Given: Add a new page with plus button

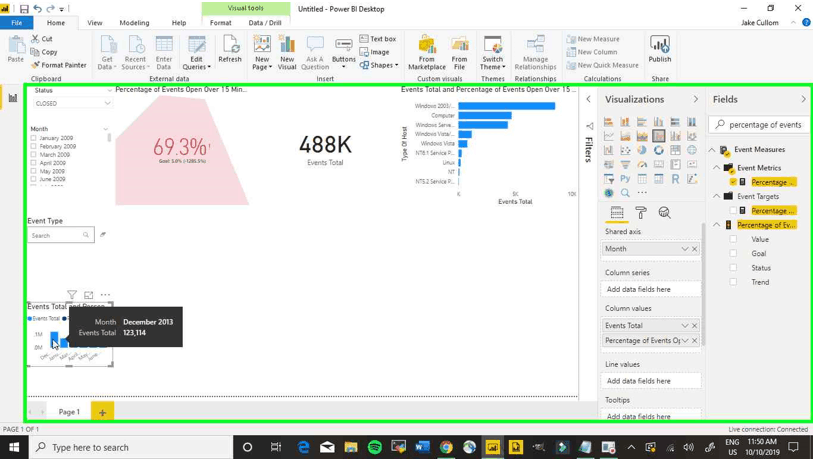Looking at the screenshot, I should [102, 412].
